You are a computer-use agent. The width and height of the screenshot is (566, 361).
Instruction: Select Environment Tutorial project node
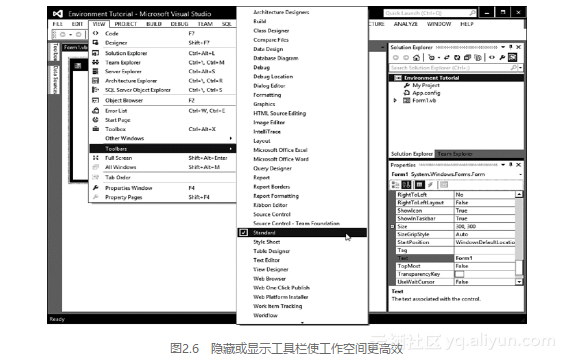[x=456, y=78]
